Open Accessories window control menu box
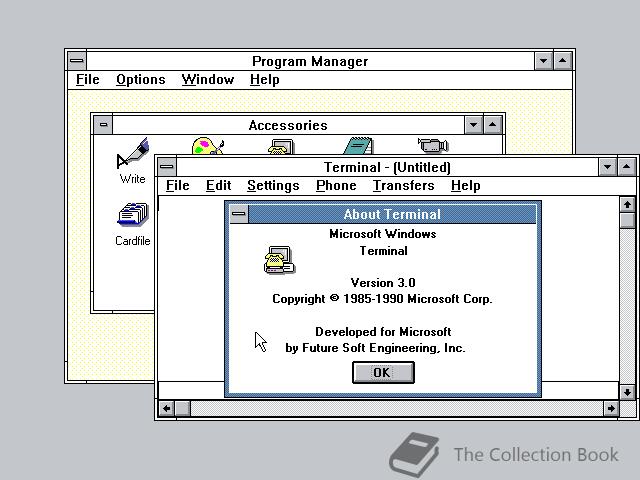 click(x=103, y=125)
